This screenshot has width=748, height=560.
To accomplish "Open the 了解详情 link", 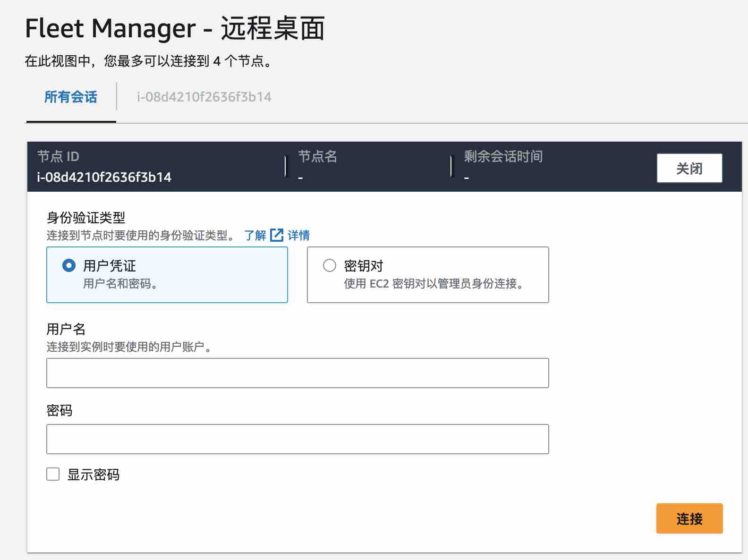I will tap(277, 235).
